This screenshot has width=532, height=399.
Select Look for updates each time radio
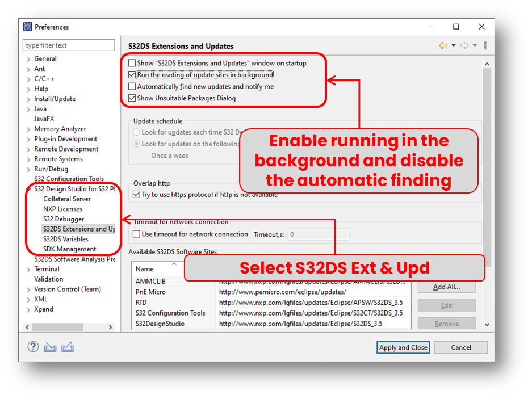click(x=136, y=132)
